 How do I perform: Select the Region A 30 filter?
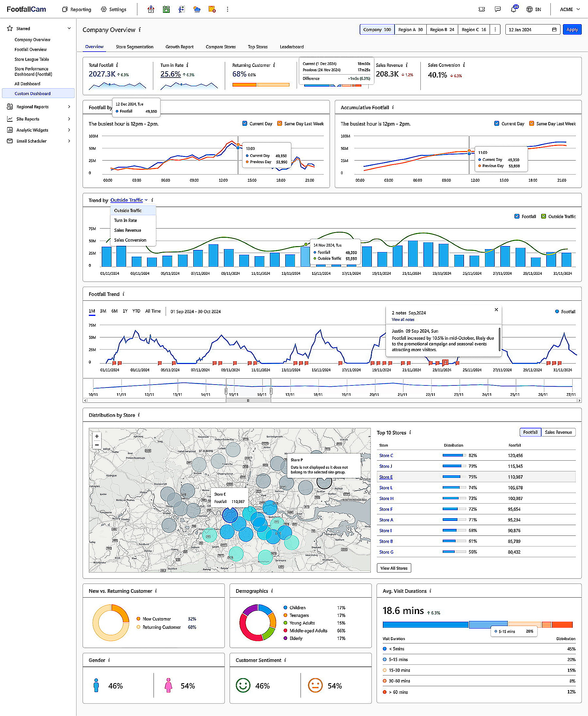[410, 30]
